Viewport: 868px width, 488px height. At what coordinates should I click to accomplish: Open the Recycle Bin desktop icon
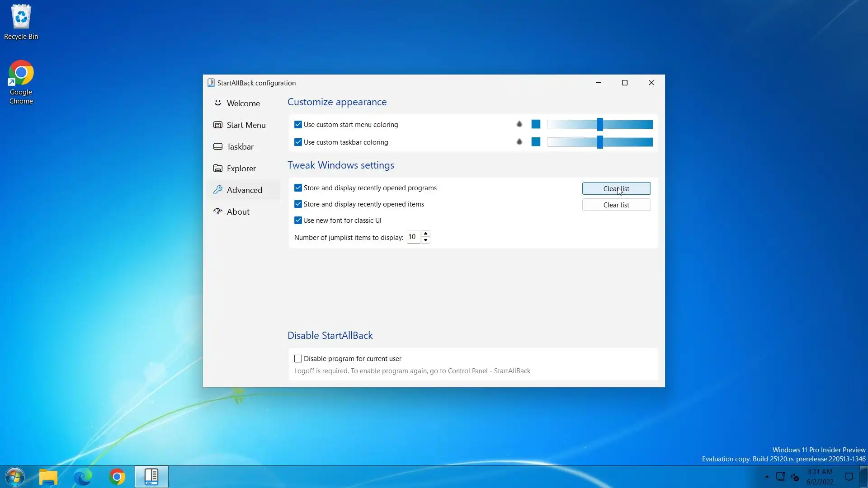tap(21, 22)
